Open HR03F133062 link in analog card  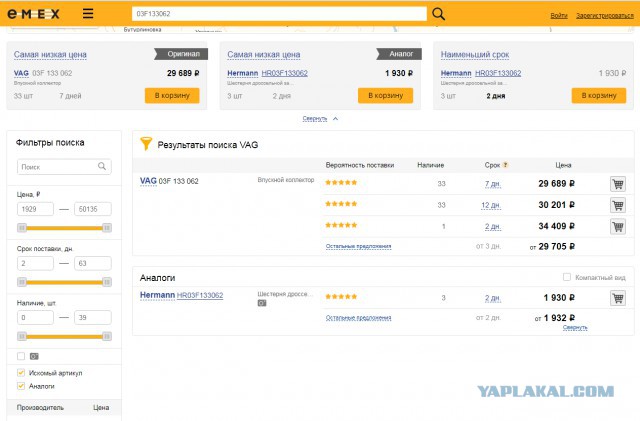click(284, 73)
